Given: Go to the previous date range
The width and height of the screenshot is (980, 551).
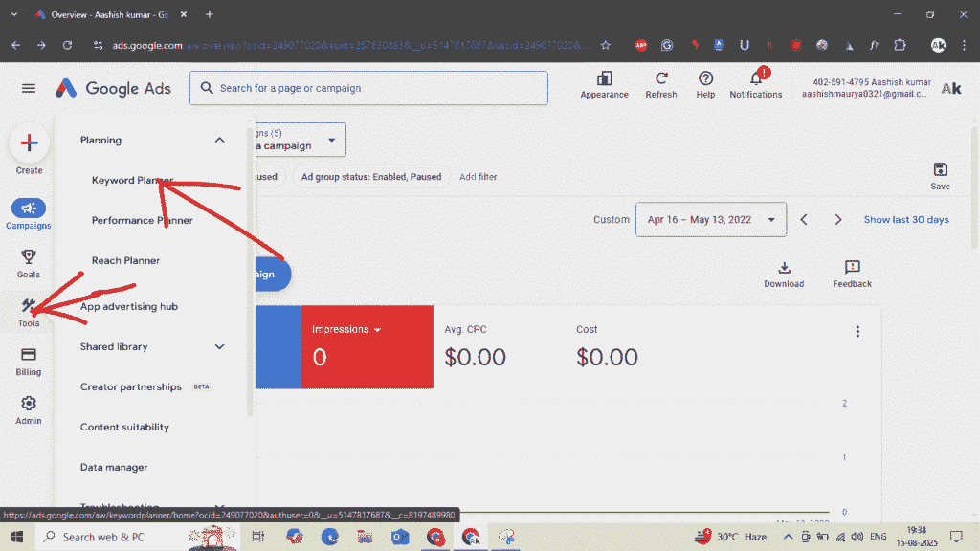Looking at the screenshot, I should (x=804, y=220).
